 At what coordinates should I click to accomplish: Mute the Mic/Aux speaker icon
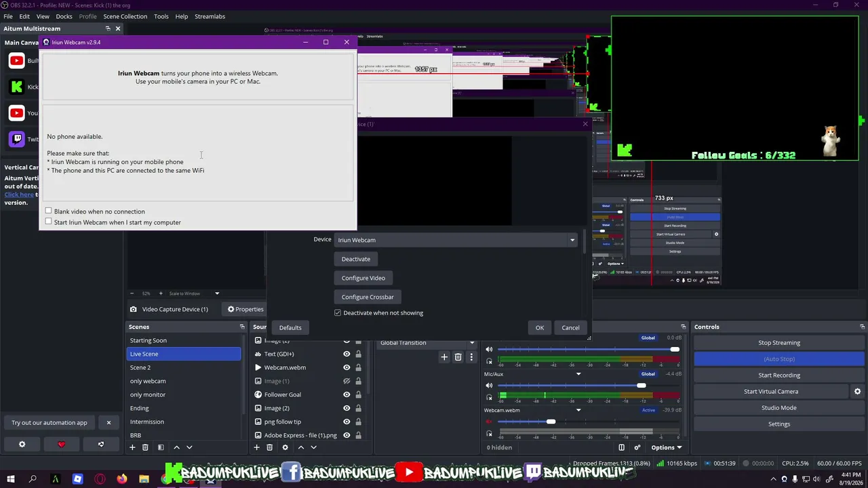pos(489,386)
